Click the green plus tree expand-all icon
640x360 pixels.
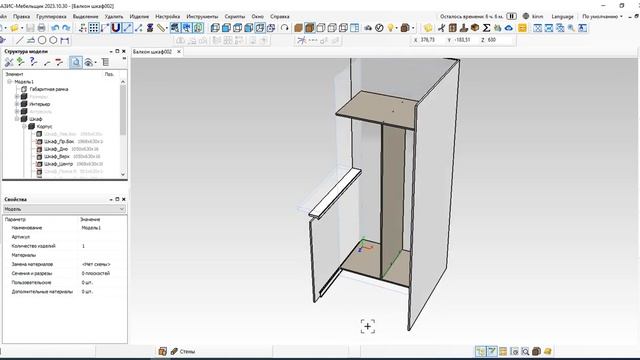coord(20,62)
